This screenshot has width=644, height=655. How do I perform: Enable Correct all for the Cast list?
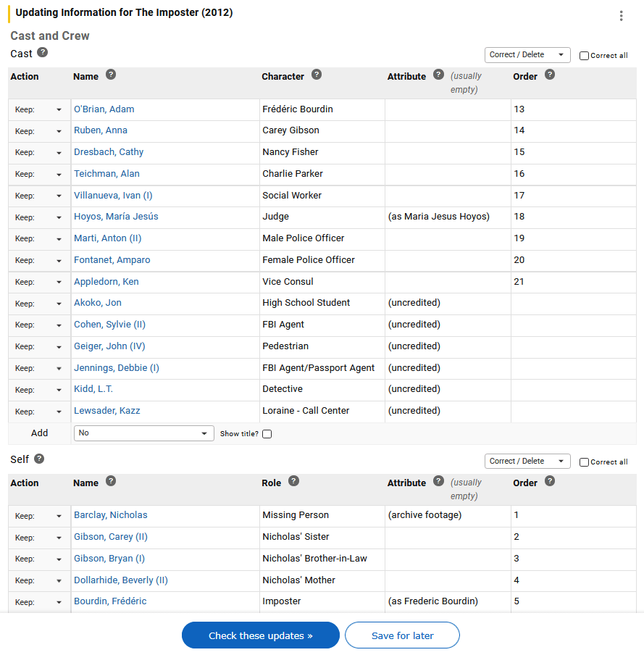(583, 55)
